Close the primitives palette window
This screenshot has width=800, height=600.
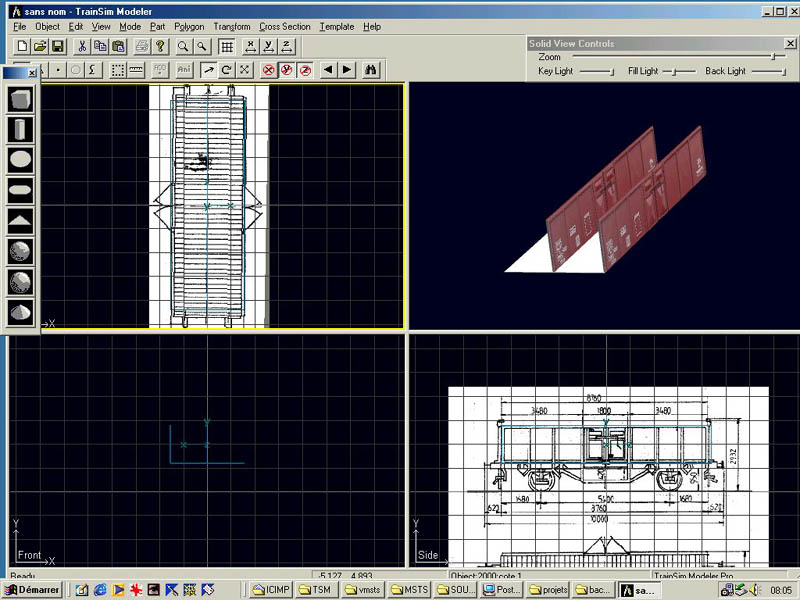pos(32,73)
